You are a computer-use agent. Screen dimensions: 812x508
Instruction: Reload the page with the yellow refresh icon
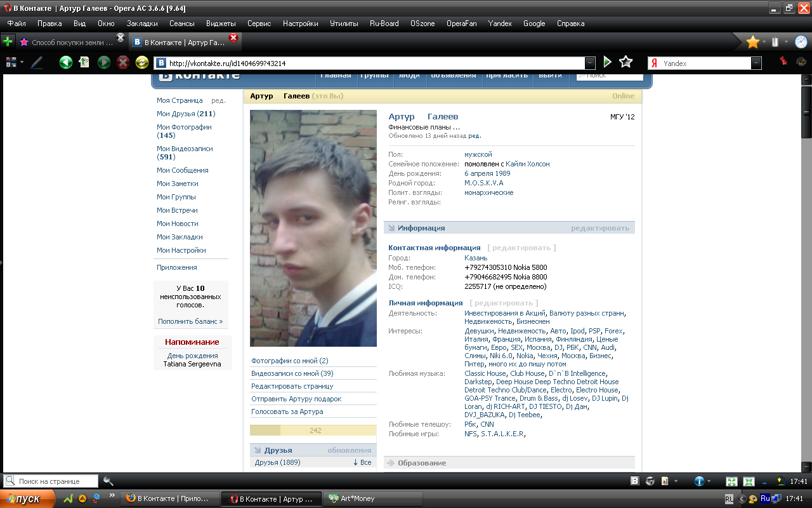coord(142,62)
